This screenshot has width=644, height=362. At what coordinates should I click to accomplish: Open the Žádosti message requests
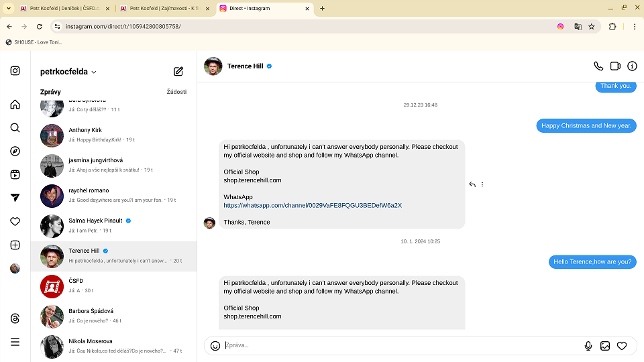[x=176, y=92]
